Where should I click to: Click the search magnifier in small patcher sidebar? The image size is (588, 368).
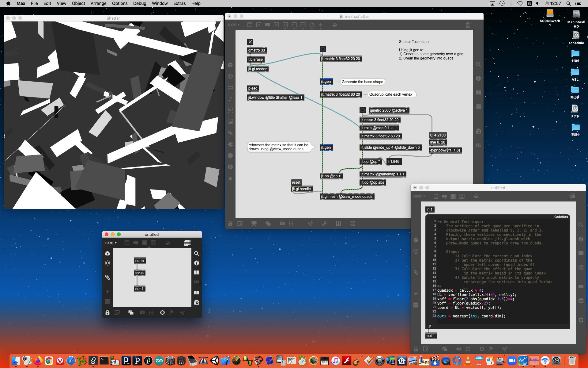[x=197, y=254]
